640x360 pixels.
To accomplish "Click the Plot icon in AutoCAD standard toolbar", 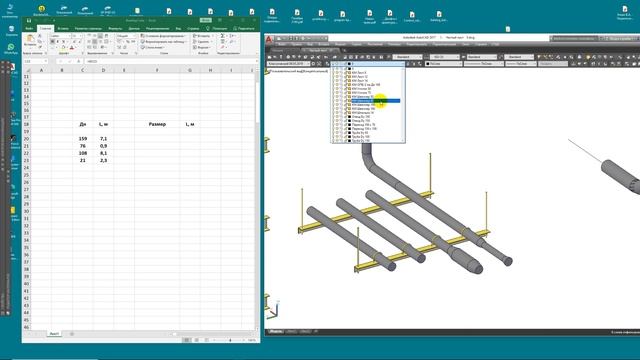I will pos(288,57).
